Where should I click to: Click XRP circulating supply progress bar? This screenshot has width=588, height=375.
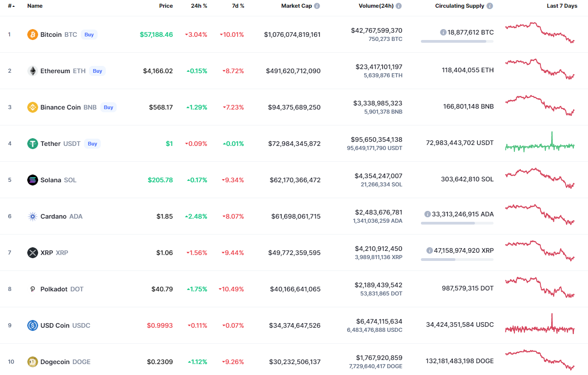point(457,260)
